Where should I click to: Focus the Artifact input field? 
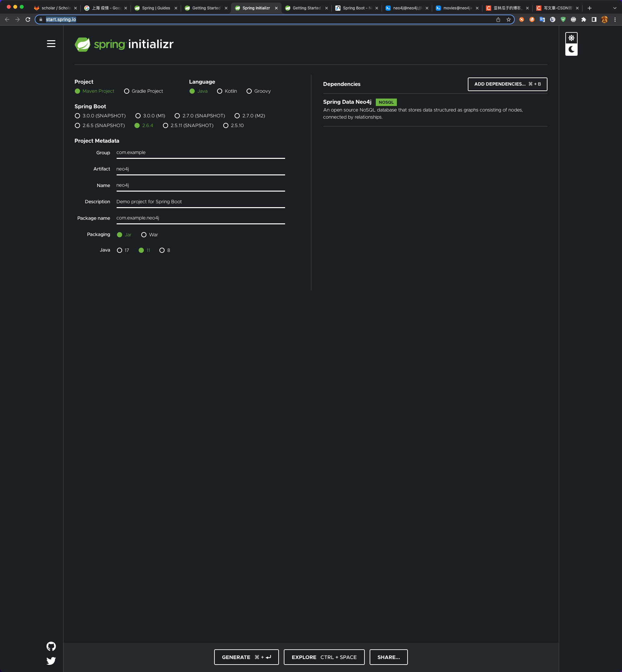(201, 169)
